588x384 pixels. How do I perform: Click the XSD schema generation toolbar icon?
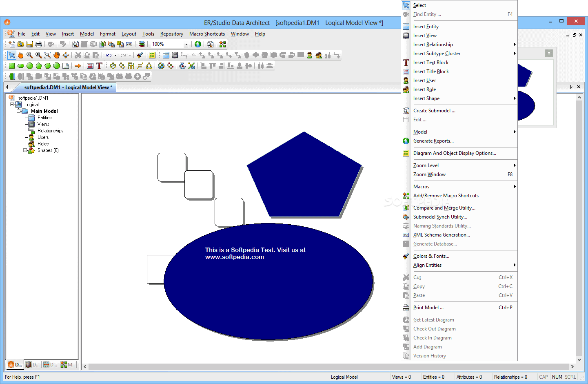pos(129,44)
